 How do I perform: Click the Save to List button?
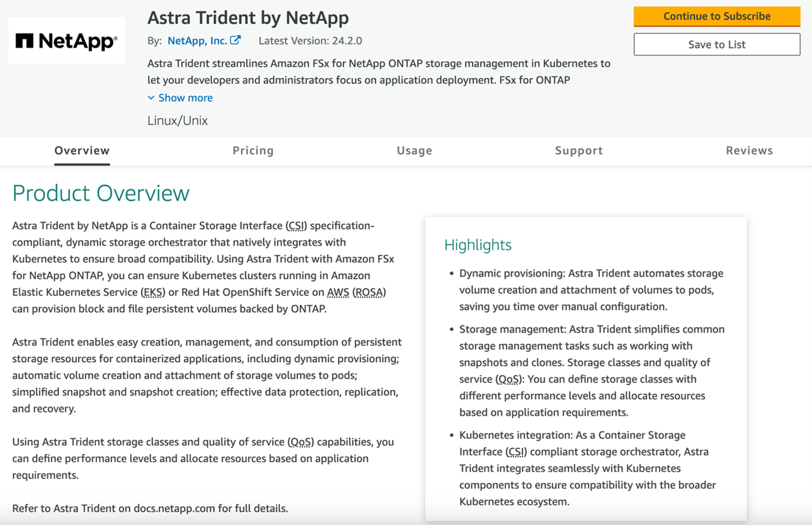716,44
